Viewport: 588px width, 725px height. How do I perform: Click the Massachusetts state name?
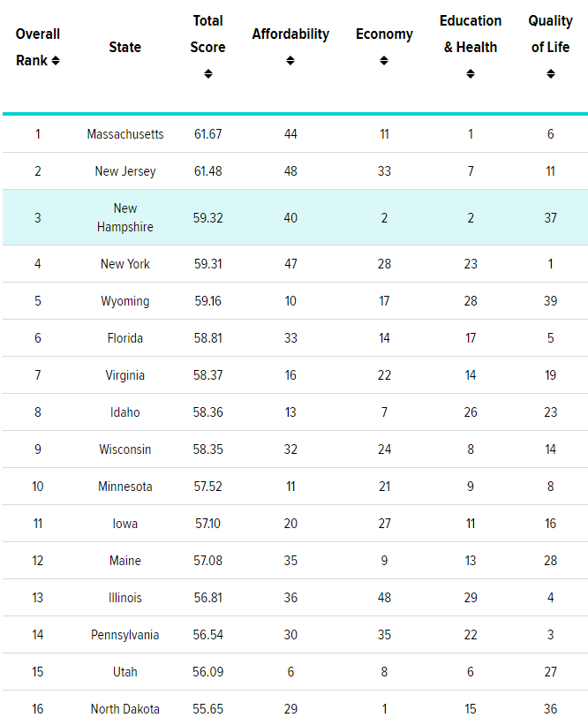pos(125,134)
